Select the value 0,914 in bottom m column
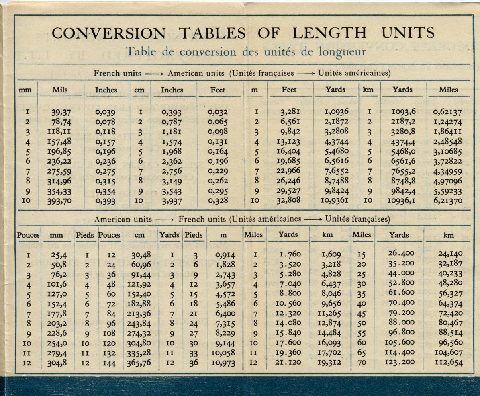 click(x=225, y=255)
